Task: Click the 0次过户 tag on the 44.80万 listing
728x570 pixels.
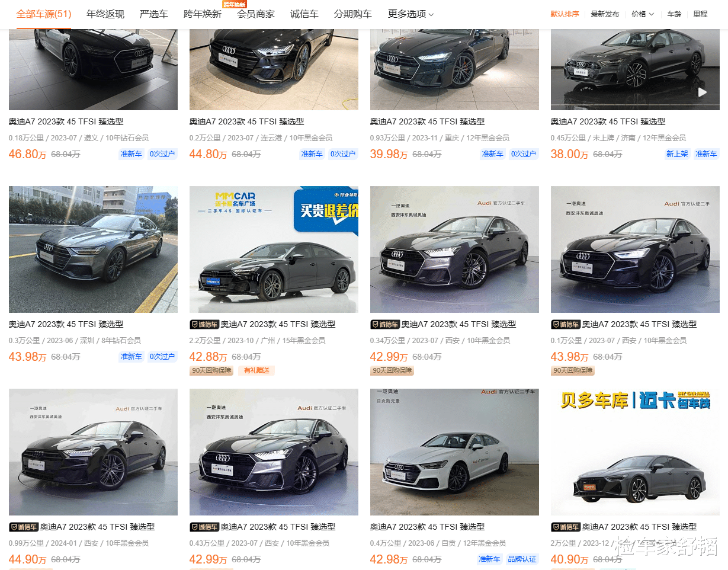Action: click(x=343, y=154)
